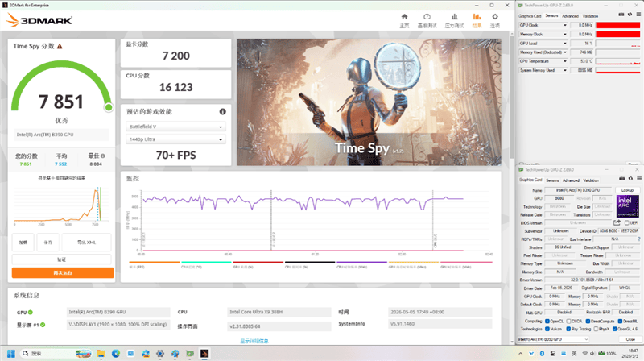Click the Time Spy preview image
Screen dimensions: 644x361
369,102
